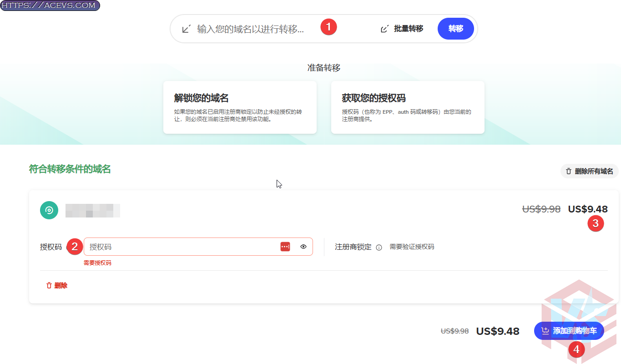Click the 注册商锁定 label
This screenshot has height=364, width=621.
tap(353, 247)
